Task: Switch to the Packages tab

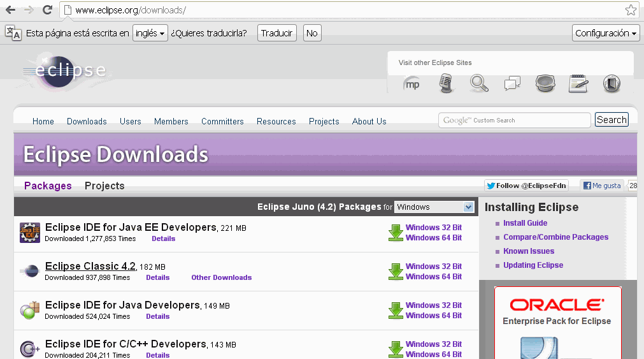Action: (x=48, y=186)
